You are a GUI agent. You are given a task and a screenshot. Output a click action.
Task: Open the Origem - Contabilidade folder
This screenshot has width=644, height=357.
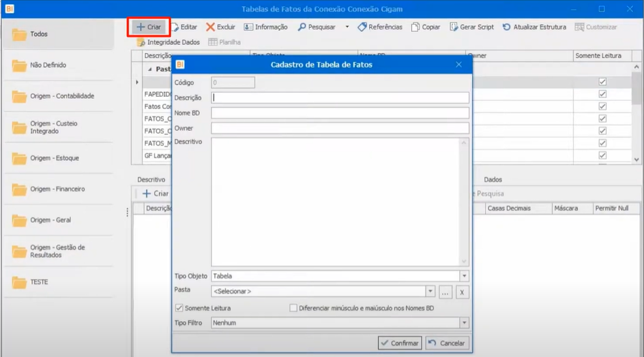click(59, 96)
